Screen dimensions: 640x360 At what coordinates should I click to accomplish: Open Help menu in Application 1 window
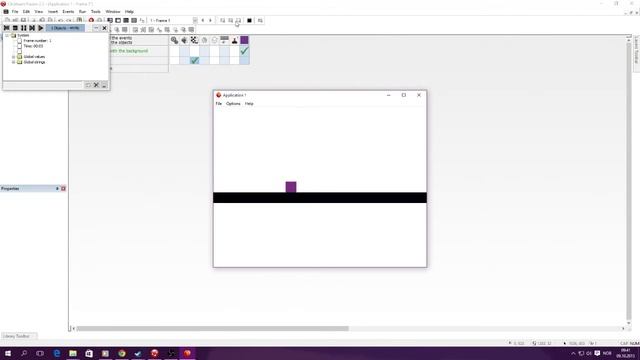click(249, 104)
